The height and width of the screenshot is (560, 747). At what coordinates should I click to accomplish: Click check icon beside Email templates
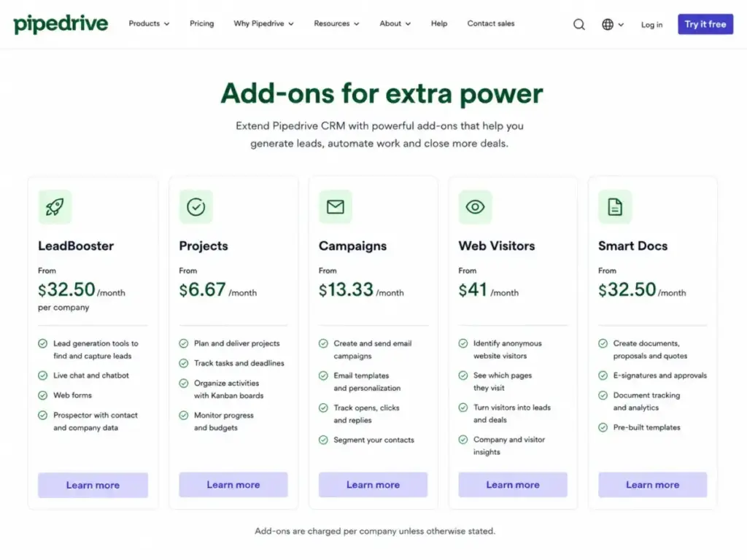(323, 376)
